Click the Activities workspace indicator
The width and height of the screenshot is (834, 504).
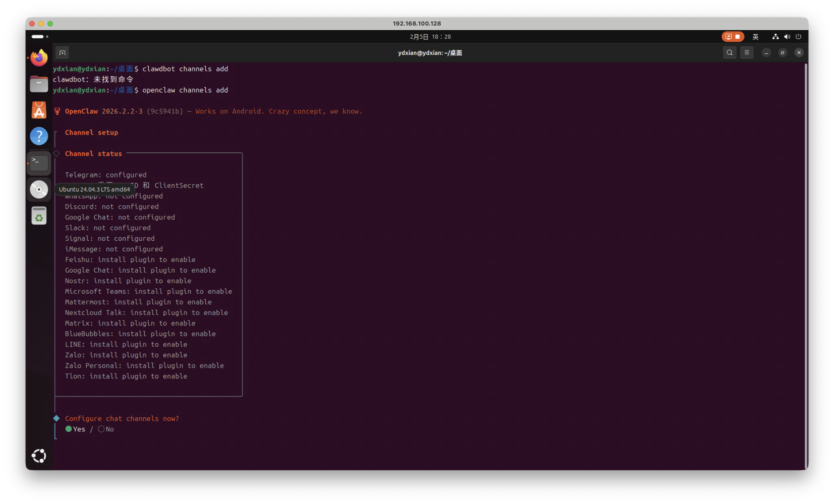[40, 36]
